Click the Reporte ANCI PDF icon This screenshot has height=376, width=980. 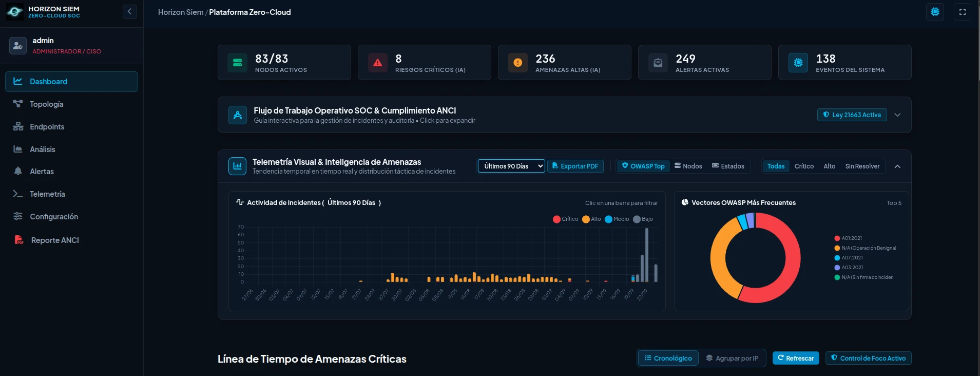click(x=19, y=240)
